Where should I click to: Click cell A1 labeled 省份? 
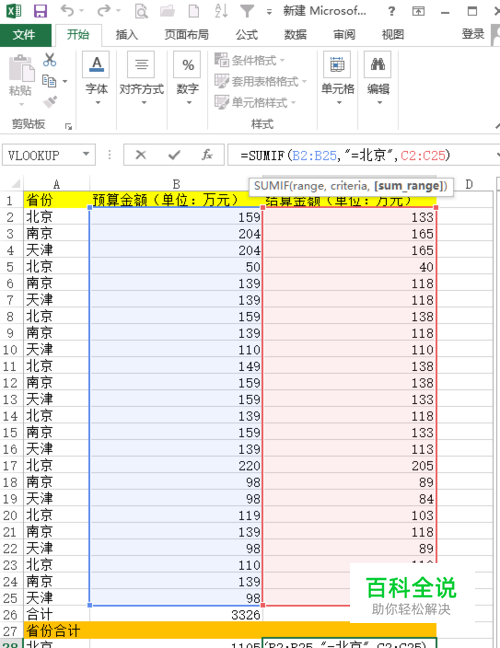click(57, 200)
